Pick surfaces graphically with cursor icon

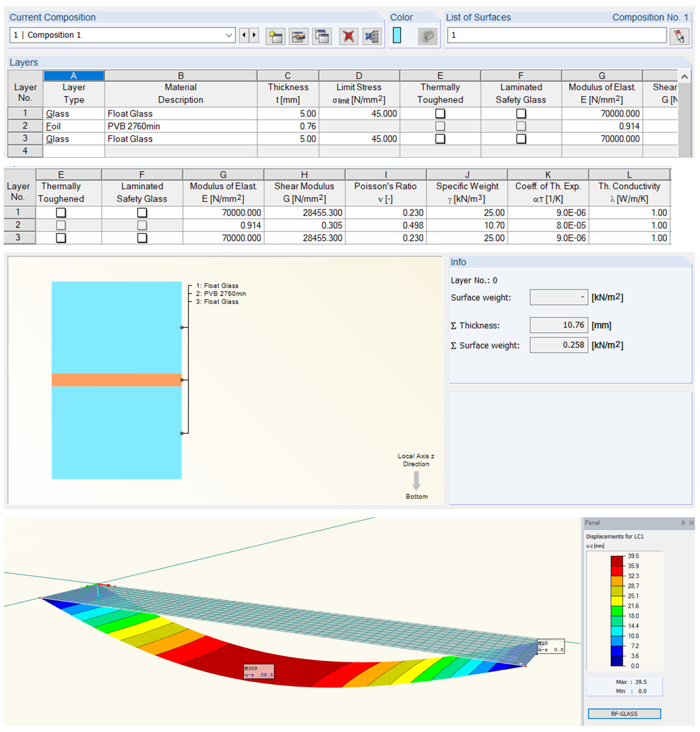[x=679, y=36]
